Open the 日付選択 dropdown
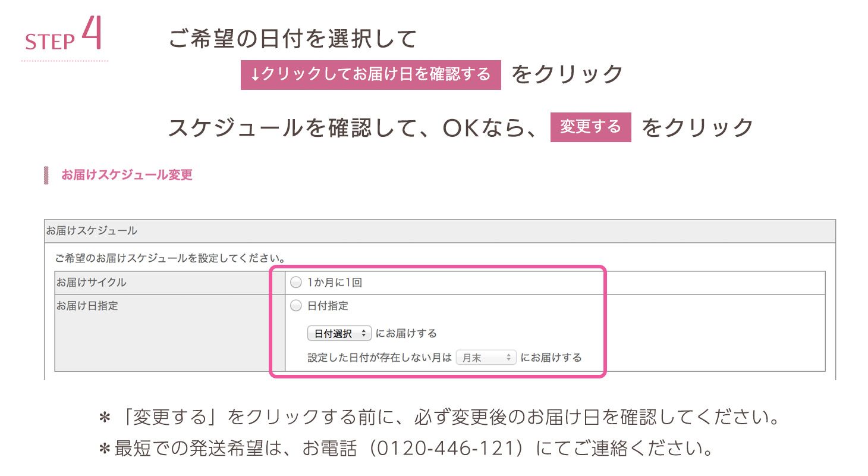 (x=339, y=333)
